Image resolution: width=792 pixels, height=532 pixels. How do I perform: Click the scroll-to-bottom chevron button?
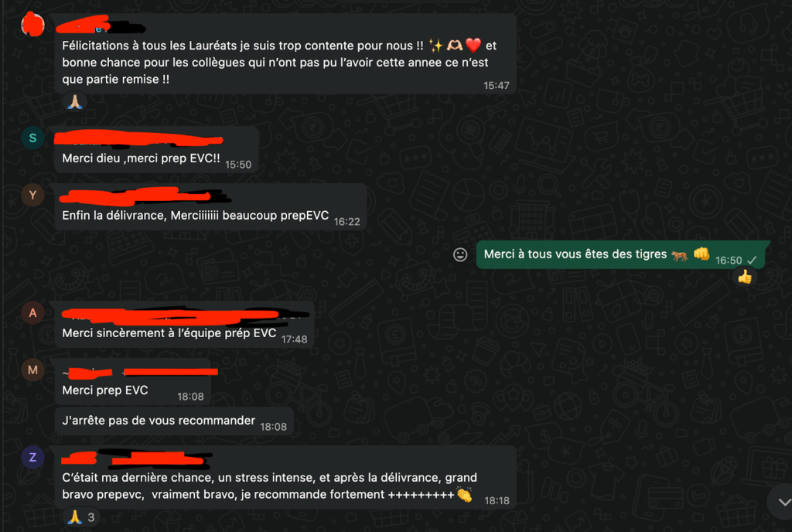782,502
